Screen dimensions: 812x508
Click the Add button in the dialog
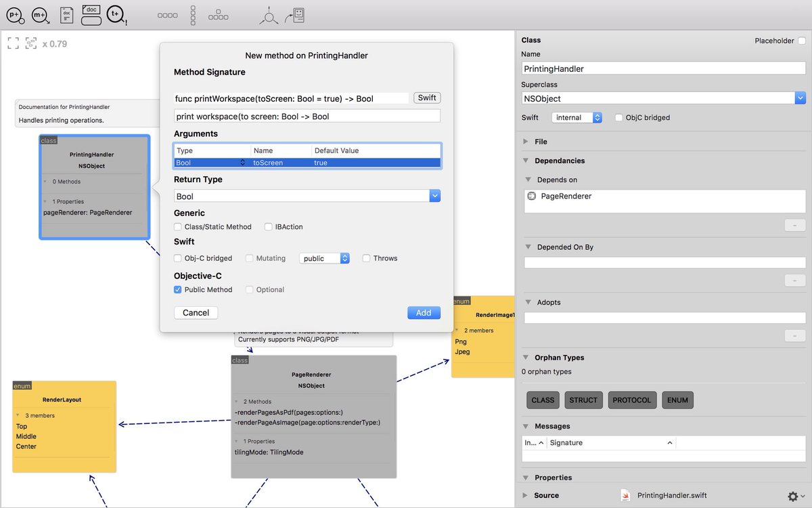[424, 312]
